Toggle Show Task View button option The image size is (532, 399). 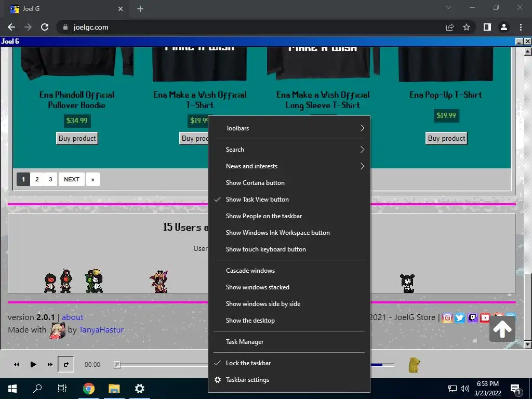coord(289,199)
